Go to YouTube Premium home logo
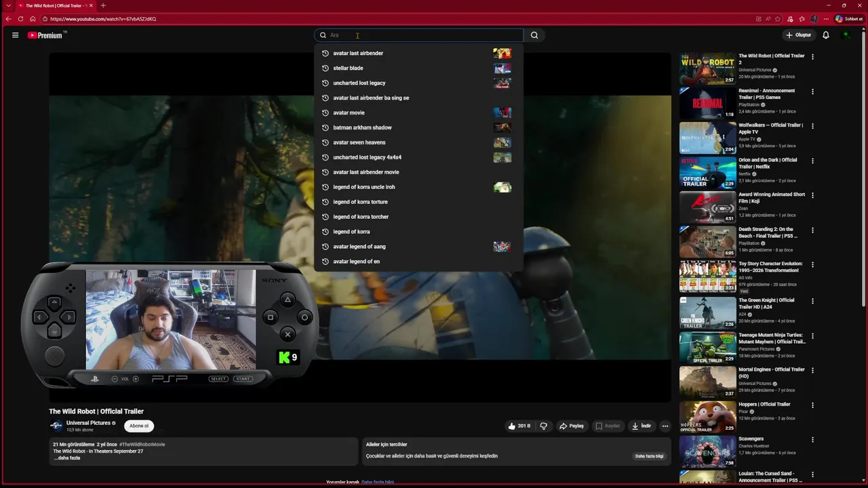868x488 pixels. pos(46,35)
